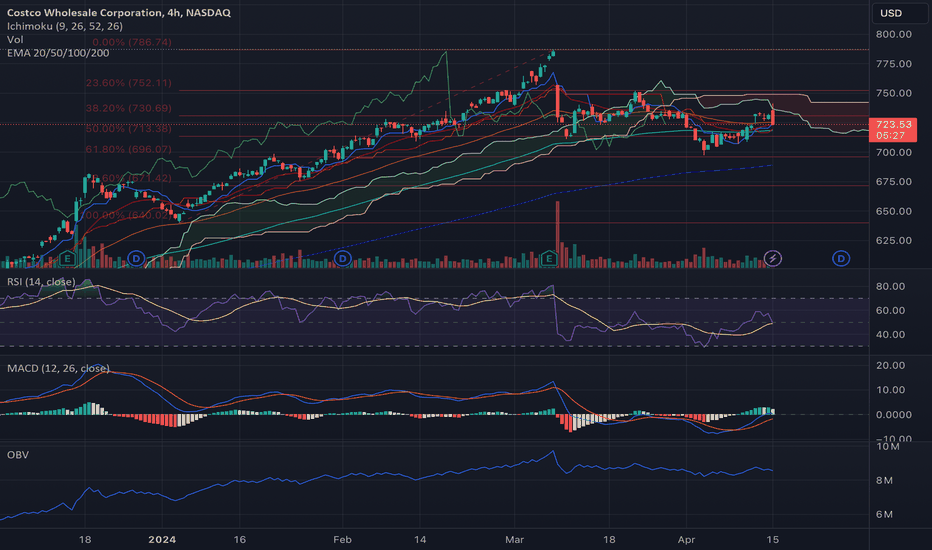Screen dimensions: 932x550
Task: Select the 23.60% (752.11) Fibonacci level label
Action: pos(128,83)
